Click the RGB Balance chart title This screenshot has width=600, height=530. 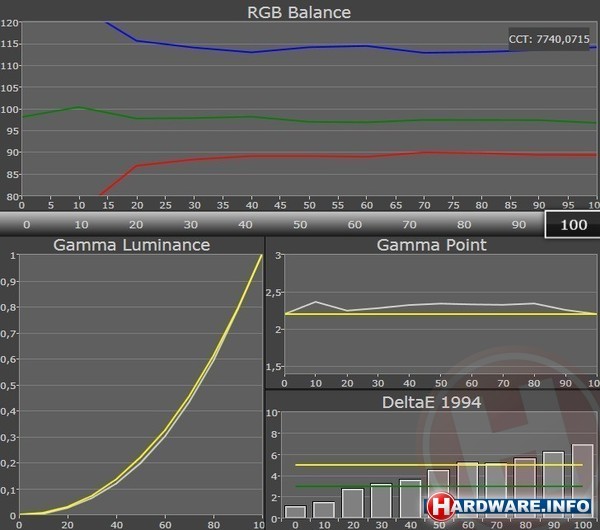click(299, 12)
